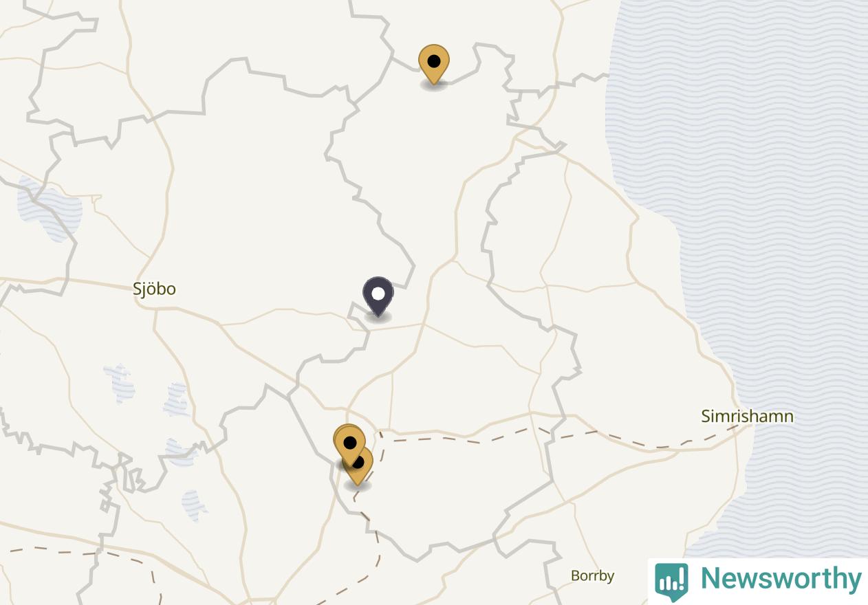Select the dark pin with white dot
This screenshot has width=868, height=605.
tap(378, 297)
